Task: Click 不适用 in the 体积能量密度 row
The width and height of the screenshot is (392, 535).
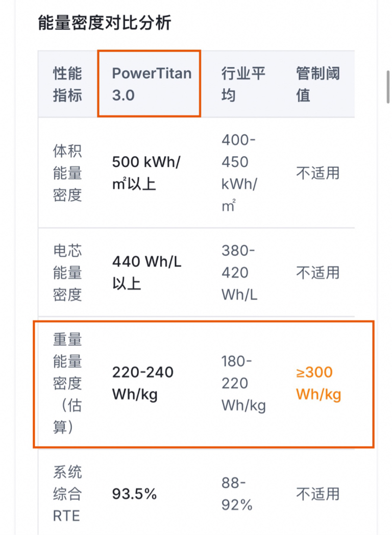Action: [x=317, y=173]
